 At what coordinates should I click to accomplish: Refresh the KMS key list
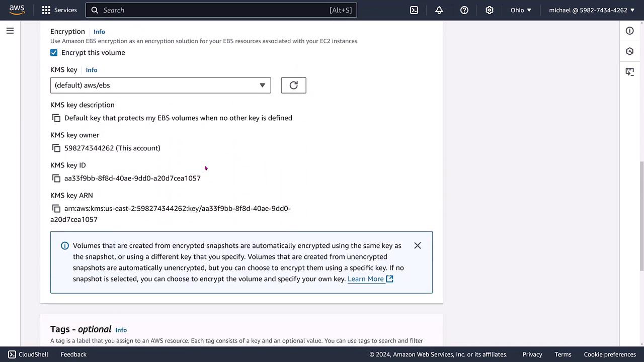pyautogui.click(x=293, y=85)
